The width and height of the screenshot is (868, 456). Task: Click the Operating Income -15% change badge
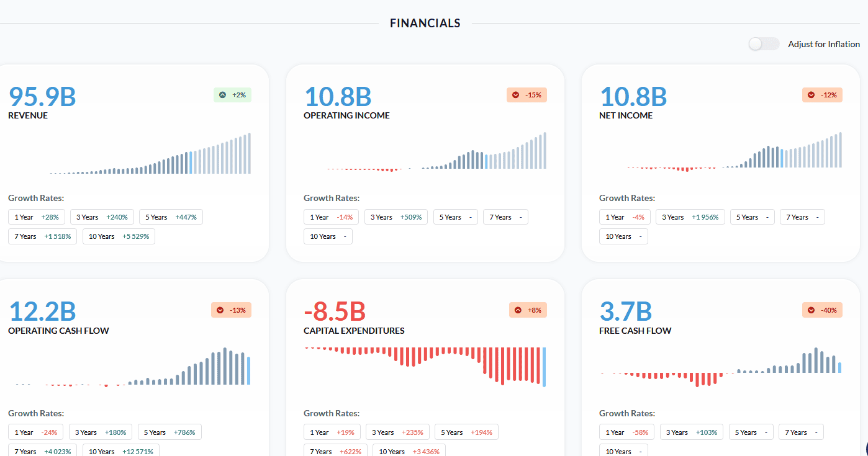tap(527, 95)
